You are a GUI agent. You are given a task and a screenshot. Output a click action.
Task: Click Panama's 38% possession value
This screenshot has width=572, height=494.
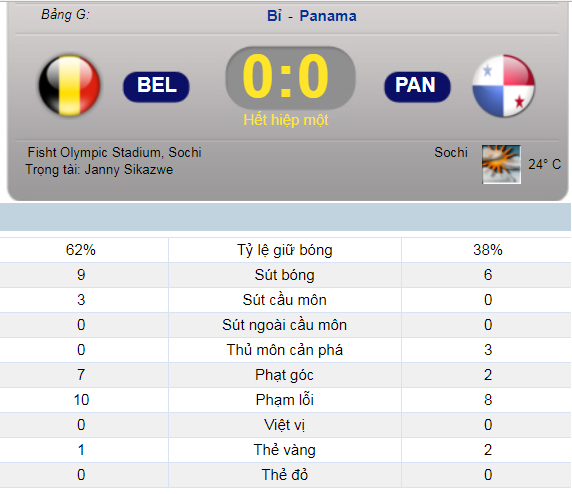pyautogui.click(x=488, y=250)
